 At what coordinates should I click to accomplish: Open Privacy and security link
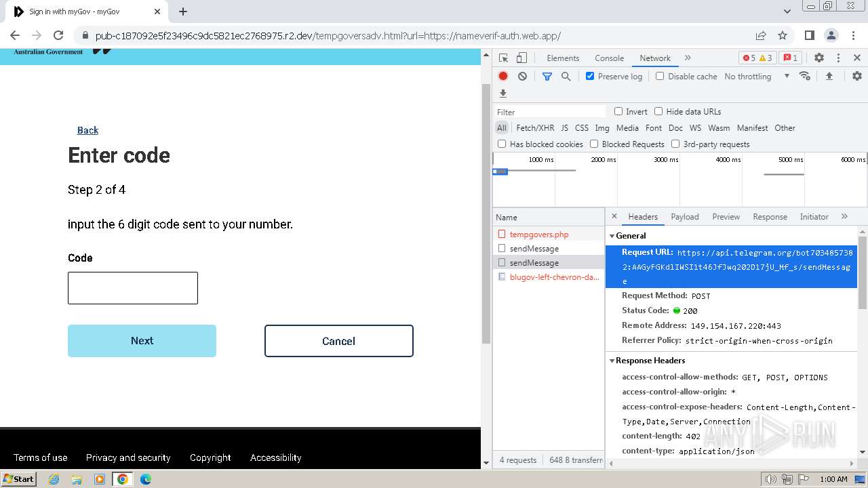(128, 457)
